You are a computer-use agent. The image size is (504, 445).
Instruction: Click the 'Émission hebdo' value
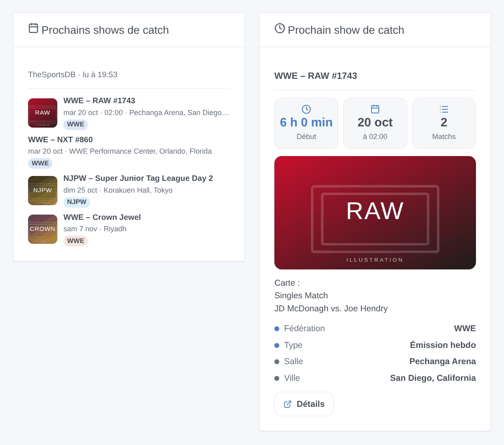pos(443,345)
